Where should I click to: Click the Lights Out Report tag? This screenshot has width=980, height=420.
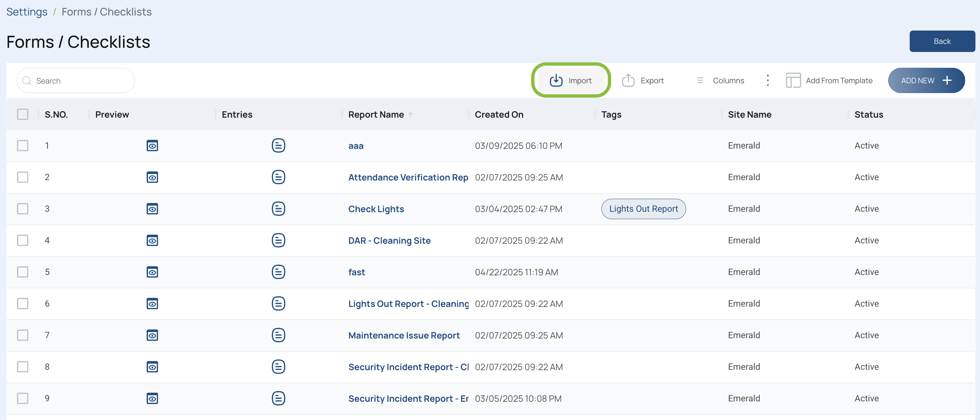[x=643, y=209]
